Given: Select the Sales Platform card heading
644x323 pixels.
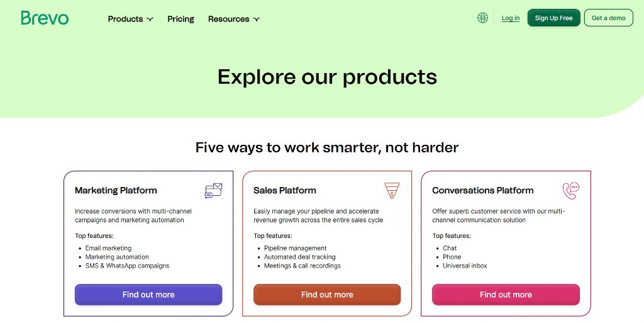Looking at the screenshot, I should click(x=285, y=190).
